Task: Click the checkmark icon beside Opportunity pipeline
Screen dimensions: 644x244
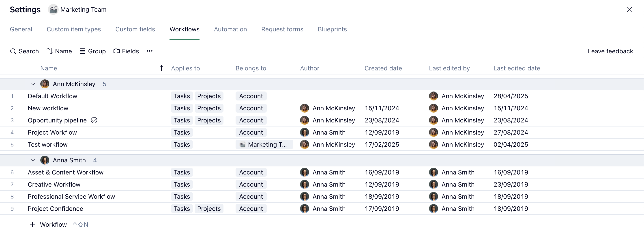Action: [x=94, y=120]
